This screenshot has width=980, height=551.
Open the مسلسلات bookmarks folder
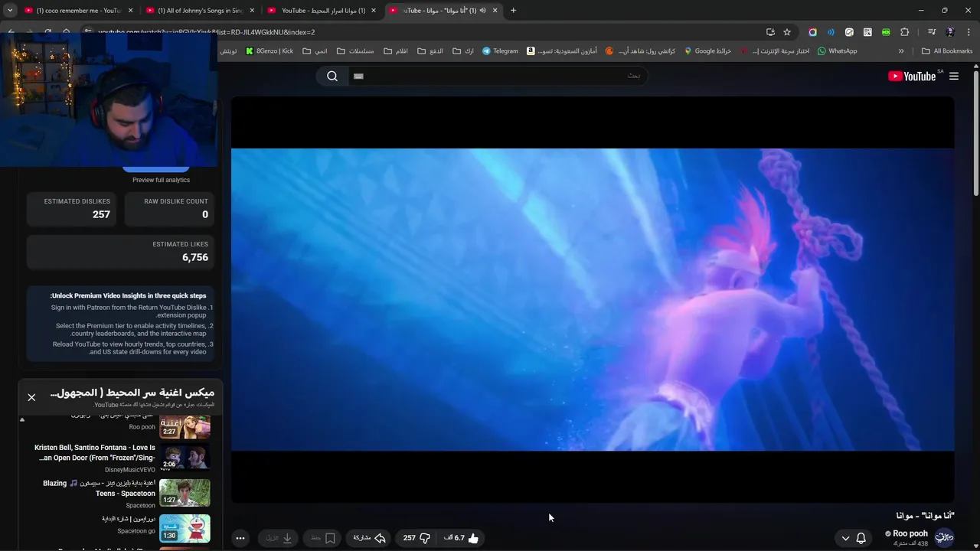pyautogui.click(x=355, y=51)
